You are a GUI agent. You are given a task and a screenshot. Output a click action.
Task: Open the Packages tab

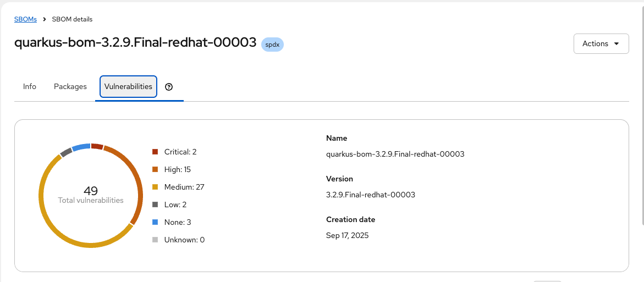[x=70, y=87]
